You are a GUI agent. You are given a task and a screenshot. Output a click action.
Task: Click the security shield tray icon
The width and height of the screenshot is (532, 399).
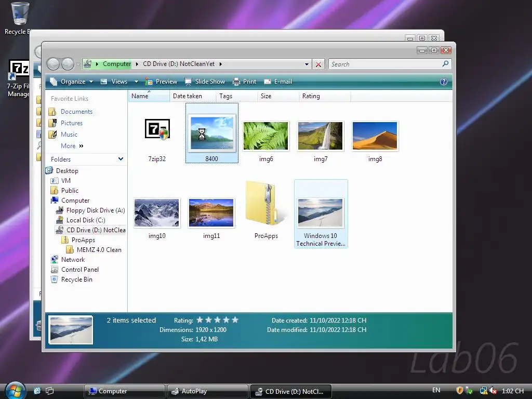click(460, 391)
